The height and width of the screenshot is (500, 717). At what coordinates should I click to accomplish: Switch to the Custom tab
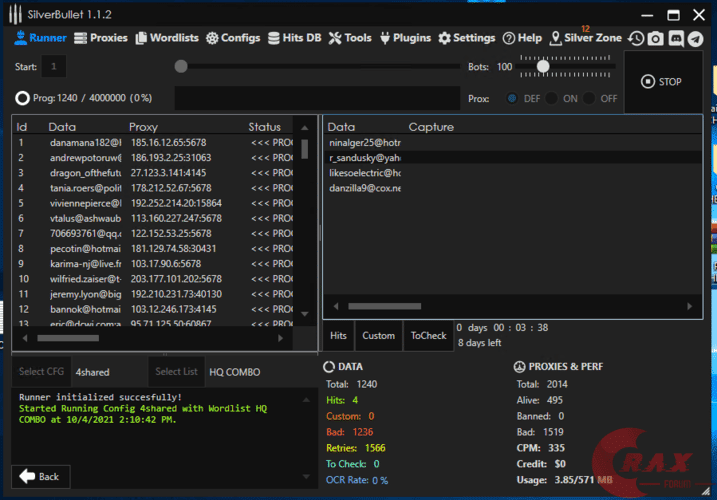click(378, 336)
